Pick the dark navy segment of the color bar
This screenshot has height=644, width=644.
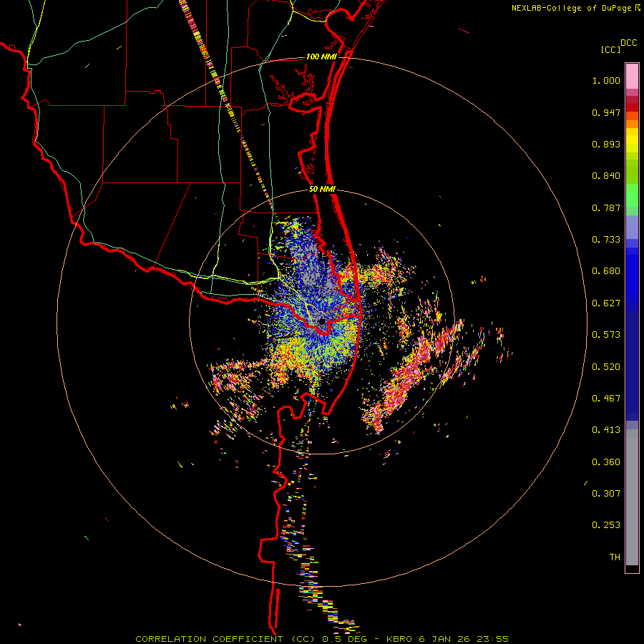click(632, 362)
